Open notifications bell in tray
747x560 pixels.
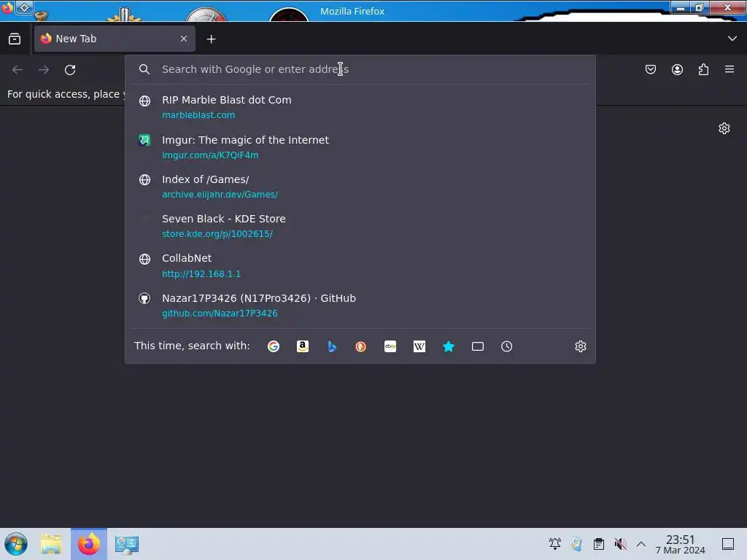[555, 543]
